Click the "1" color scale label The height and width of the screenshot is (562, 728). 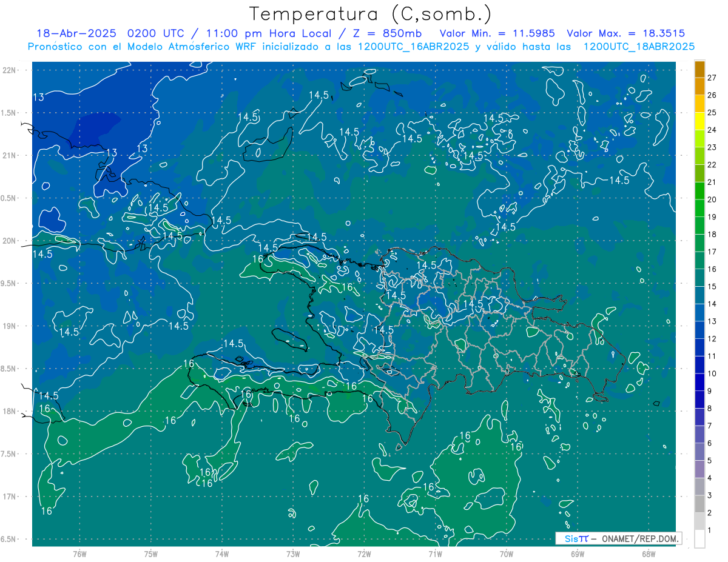tap(710, 530)
